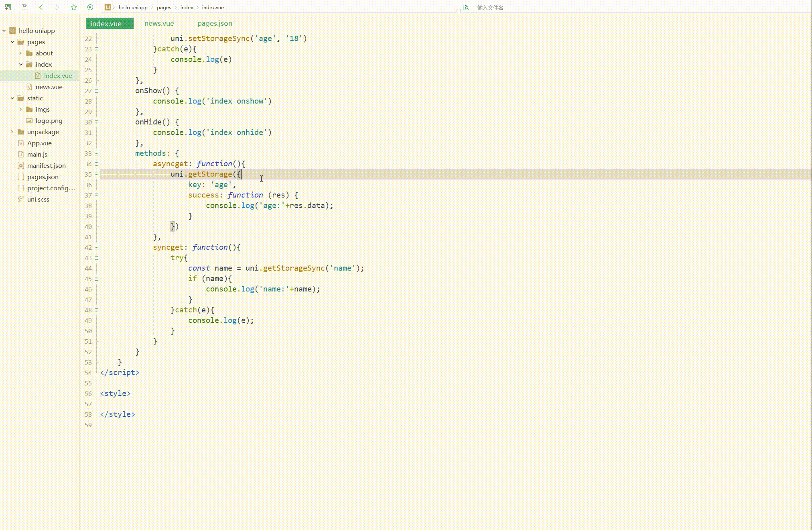Click the closing script tag on line 54

coord(120,373)
